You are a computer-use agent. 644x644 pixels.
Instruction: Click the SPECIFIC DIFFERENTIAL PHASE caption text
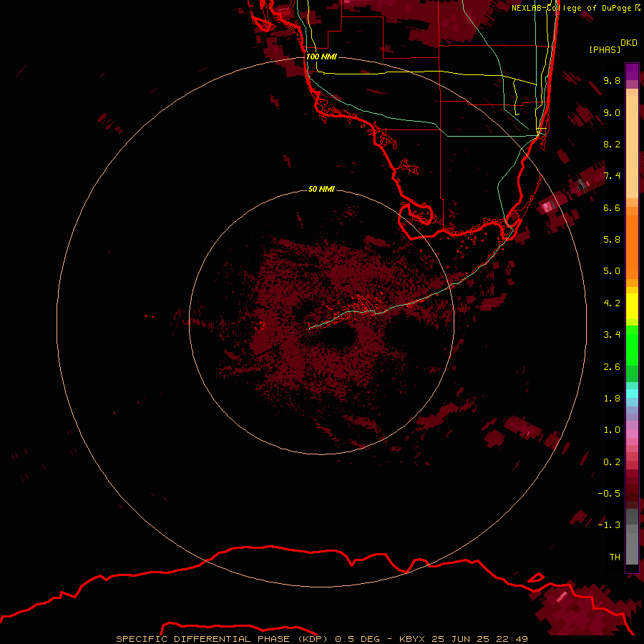click(203, 639)
